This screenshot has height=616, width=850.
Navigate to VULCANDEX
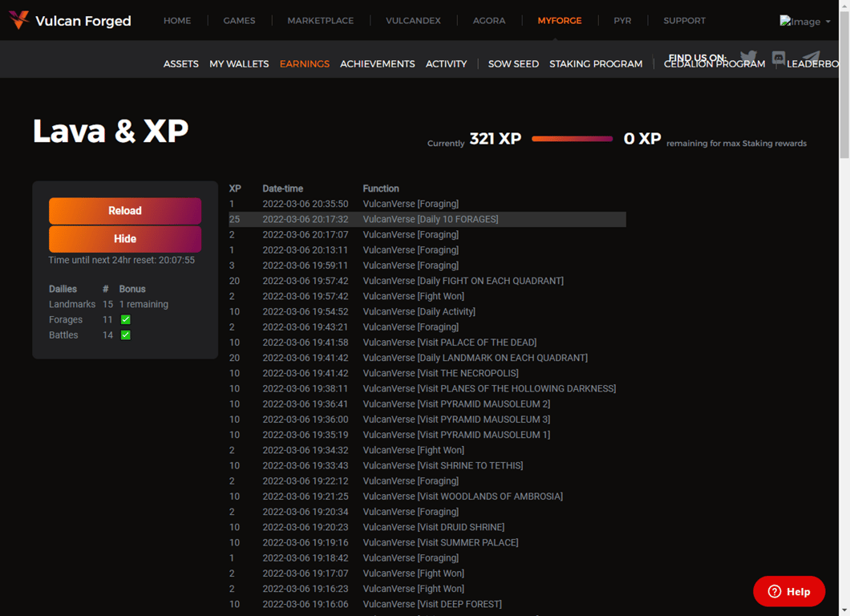pos(413,21)
